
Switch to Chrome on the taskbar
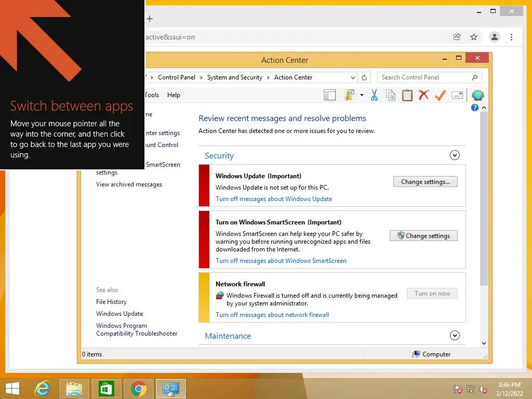(138, 389)
